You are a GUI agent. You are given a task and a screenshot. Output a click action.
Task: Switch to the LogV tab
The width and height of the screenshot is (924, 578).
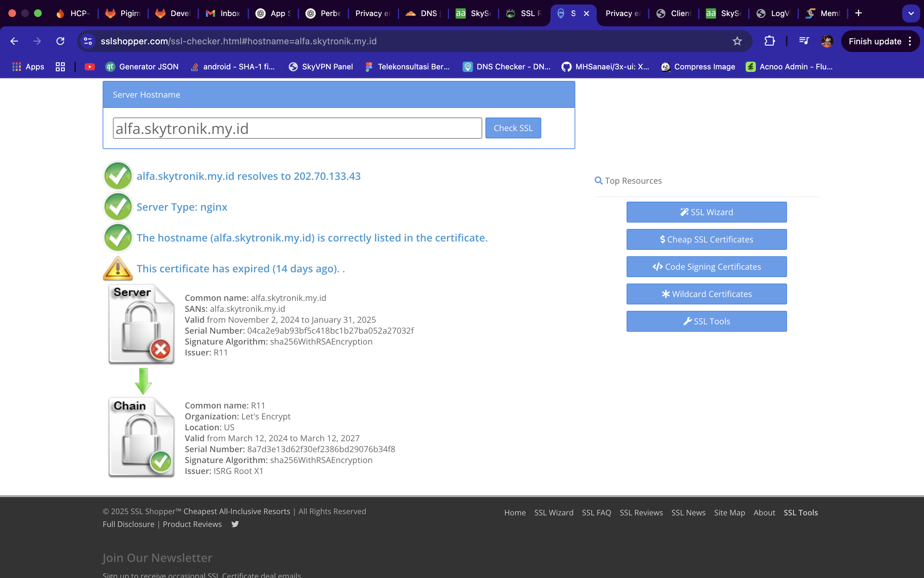pyautogui.click(x=774, y=13)
